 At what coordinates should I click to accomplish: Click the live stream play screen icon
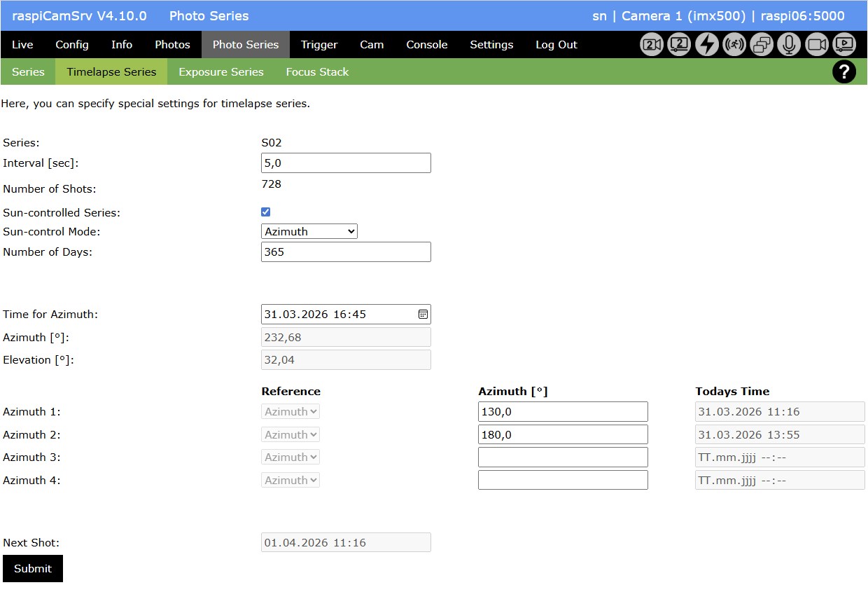click(844, 44)
